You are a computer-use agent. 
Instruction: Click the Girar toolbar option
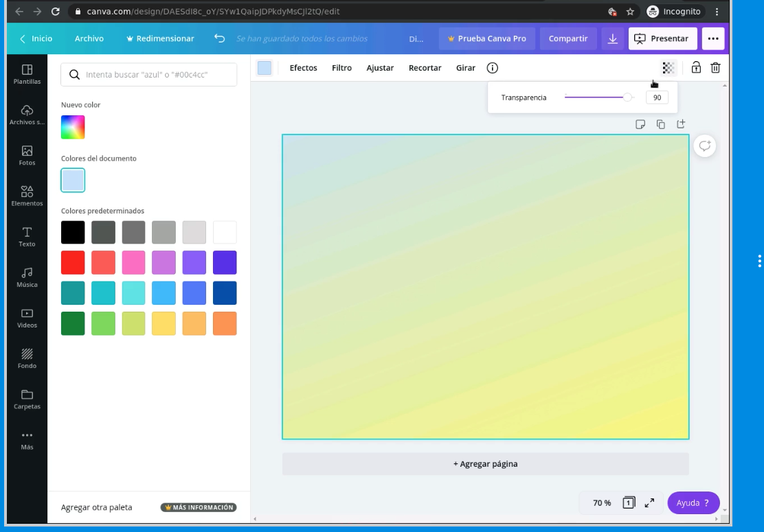pyautogui.click(x=465, y=68)
